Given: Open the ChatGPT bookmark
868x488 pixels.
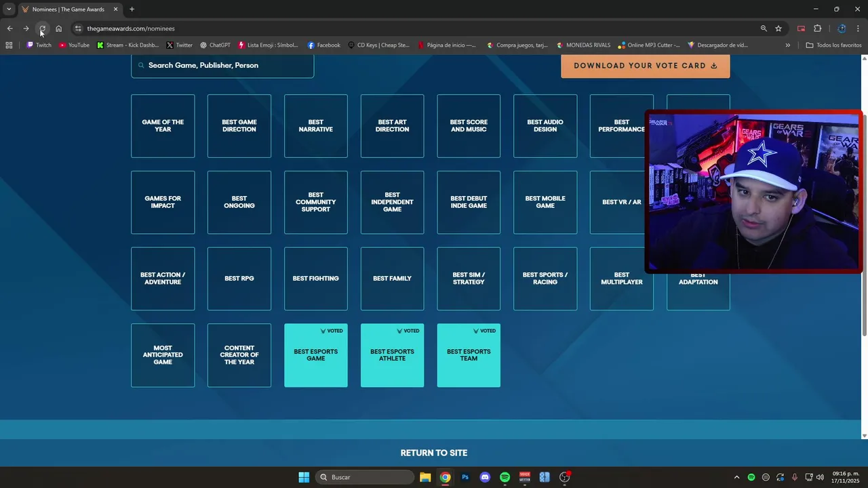Looking at the screenshot, I should pyautogui.click(x=215, y=45).
